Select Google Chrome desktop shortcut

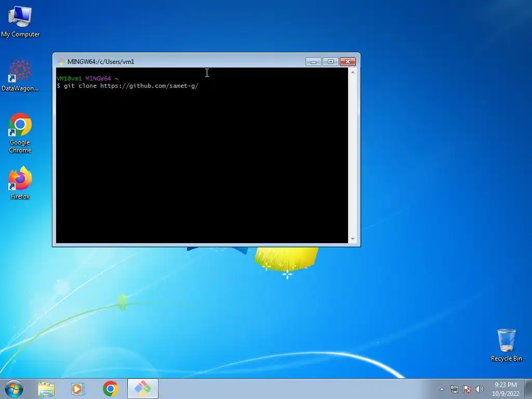coord(20,132)
